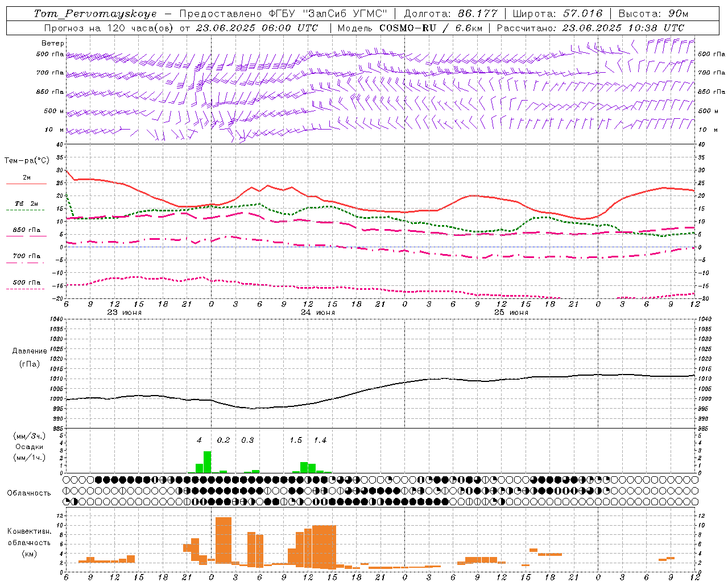The image size is (728, 582).
Task: Click the tallest orange convective cloud bar
Action: click(x=224, y=540)
